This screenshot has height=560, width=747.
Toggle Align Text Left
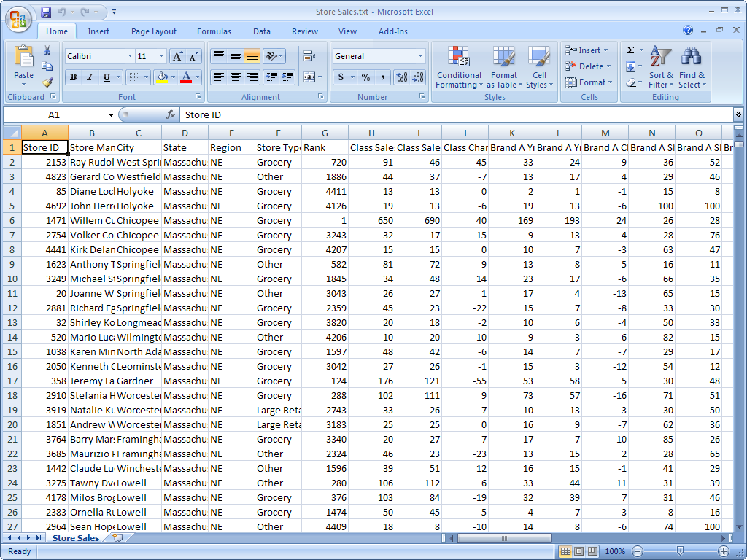tap(219, 77)
